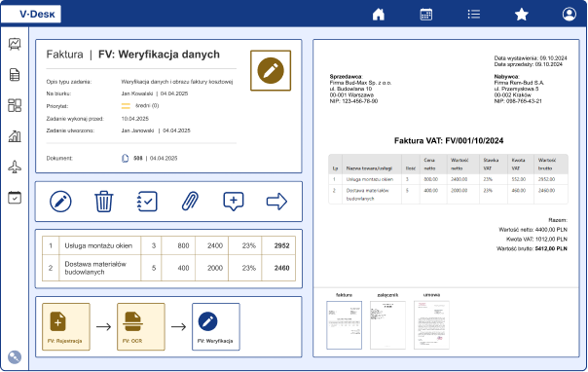Click 'Usługa montażu okien' cell in data table
The width and height of the screenshot is (588, 372).
(99, 245)
